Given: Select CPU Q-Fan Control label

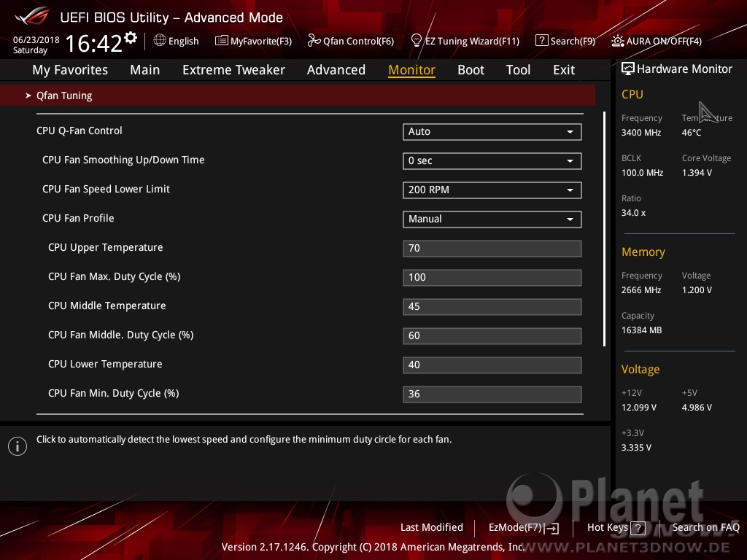Looking at the screenshot, I should click(x=79, y=131).
